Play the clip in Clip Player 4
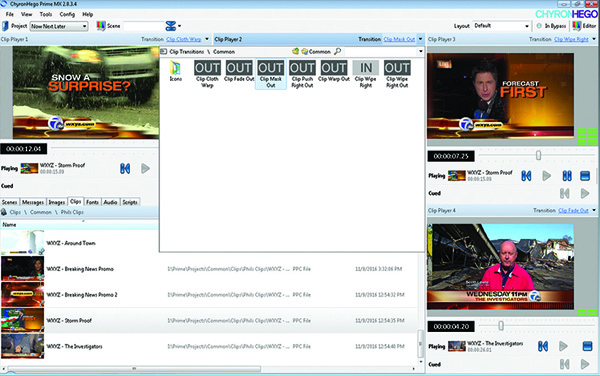 [563, 346]
